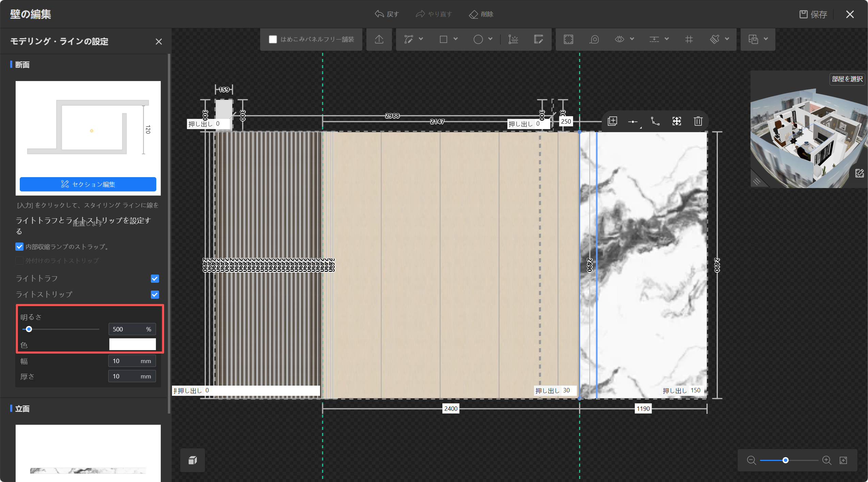Expand the copy layers dropdown arrow
The image size is (868, 482).
[x=766, y=39]
